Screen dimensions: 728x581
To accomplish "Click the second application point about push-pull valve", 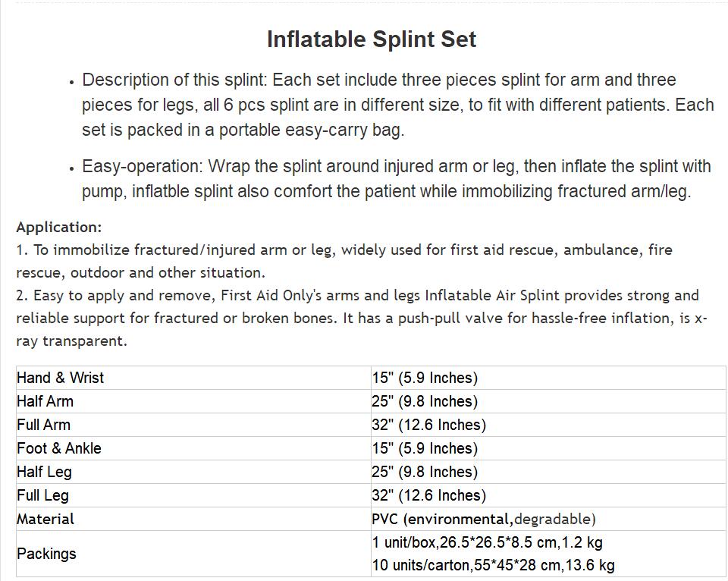I will [x=361, y=318].
